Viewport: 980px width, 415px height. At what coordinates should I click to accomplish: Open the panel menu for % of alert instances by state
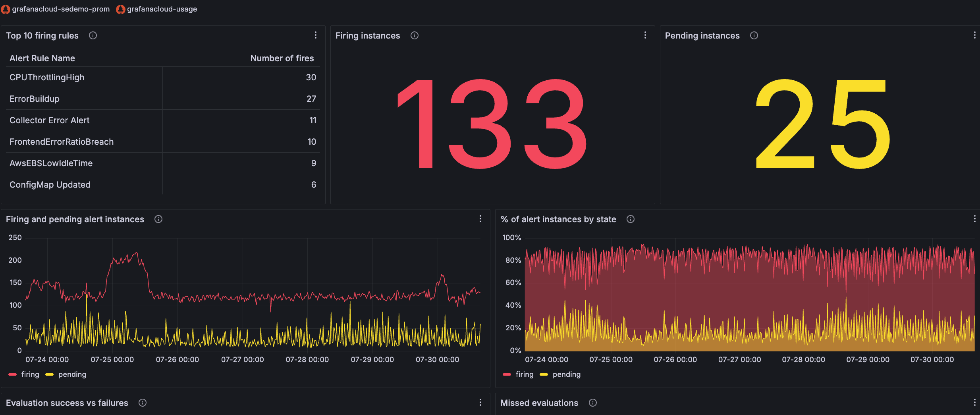(974, 219)
